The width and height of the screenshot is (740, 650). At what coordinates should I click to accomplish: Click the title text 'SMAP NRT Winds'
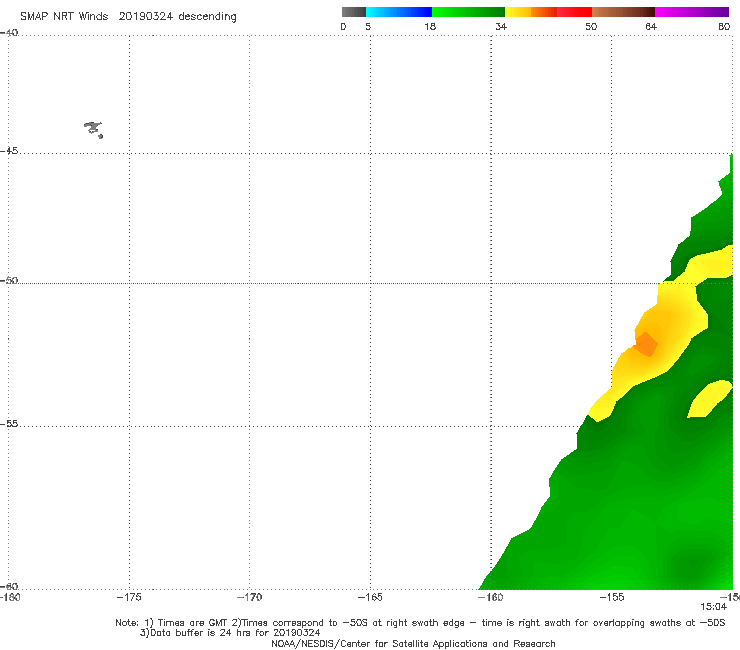click(x=64, y=16)
